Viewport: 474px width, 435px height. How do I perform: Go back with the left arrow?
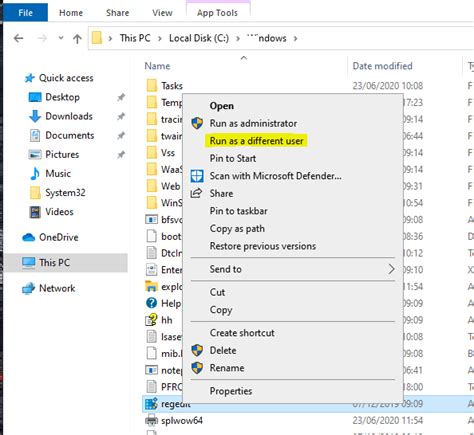coord(18,38)
